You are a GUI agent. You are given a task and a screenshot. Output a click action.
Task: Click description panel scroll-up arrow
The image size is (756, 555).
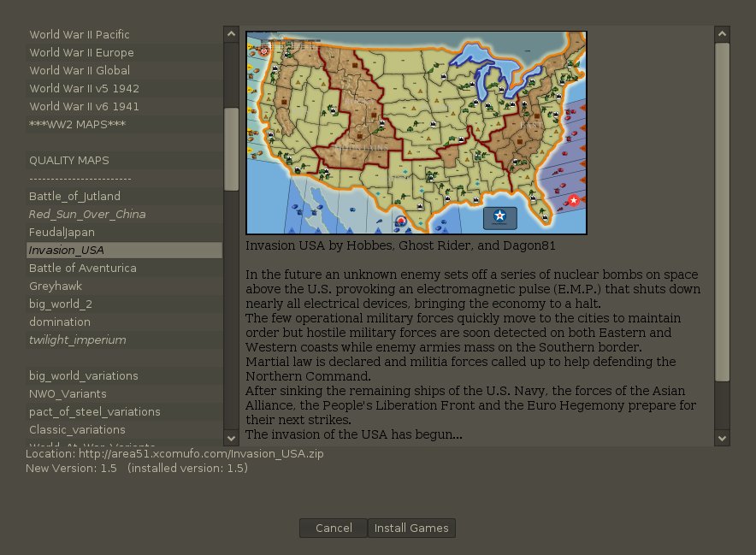[722, 34]
